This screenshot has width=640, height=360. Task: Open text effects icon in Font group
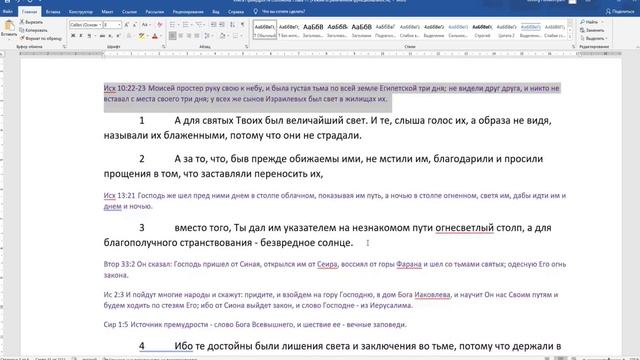click(x=129, y=36)
